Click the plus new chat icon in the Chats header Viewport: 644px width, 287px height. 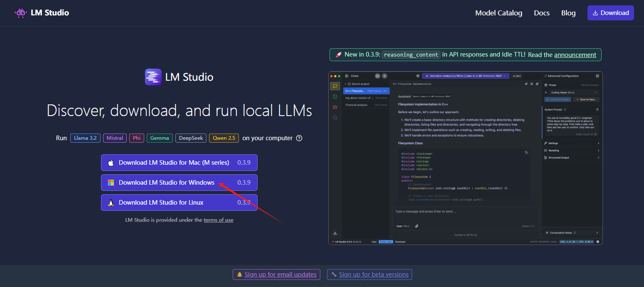tap(384, 76)
